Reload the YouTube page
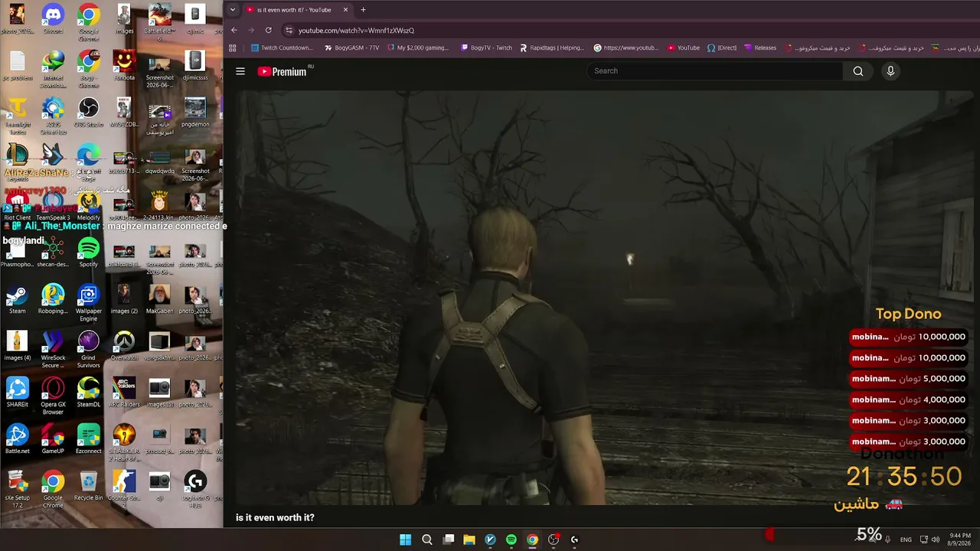Image resolution: width=980 pixels, height=551 pixels. click(268, 31)
